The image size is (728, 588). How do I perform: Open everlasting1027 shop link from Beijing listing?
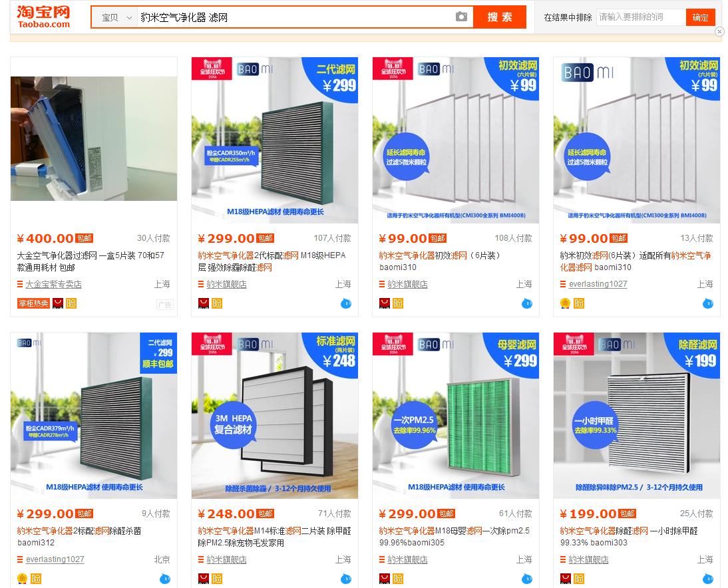pyautogui.click(x=55, y=559)
